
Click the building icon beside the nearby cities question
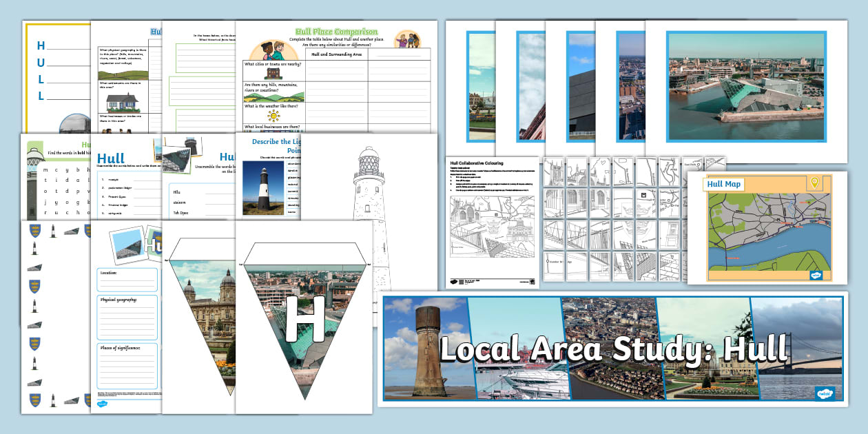click(273, 72)
